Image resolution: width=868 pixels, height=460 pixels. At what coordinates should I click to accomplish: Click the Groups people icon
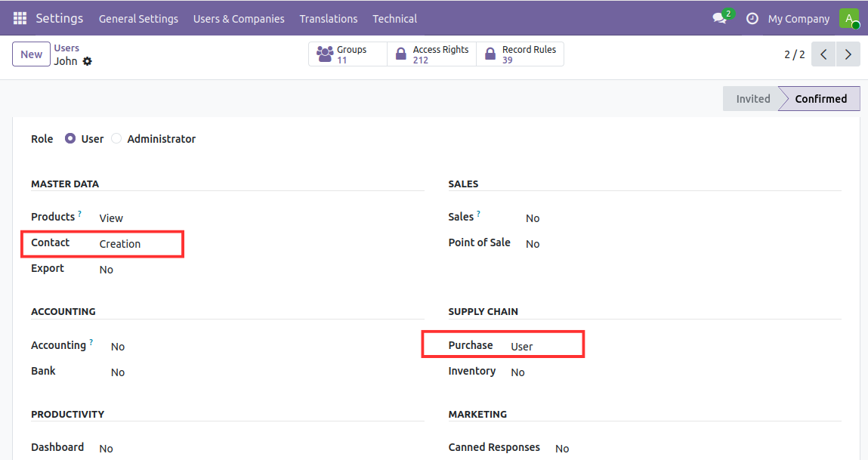tap(324, 54)
